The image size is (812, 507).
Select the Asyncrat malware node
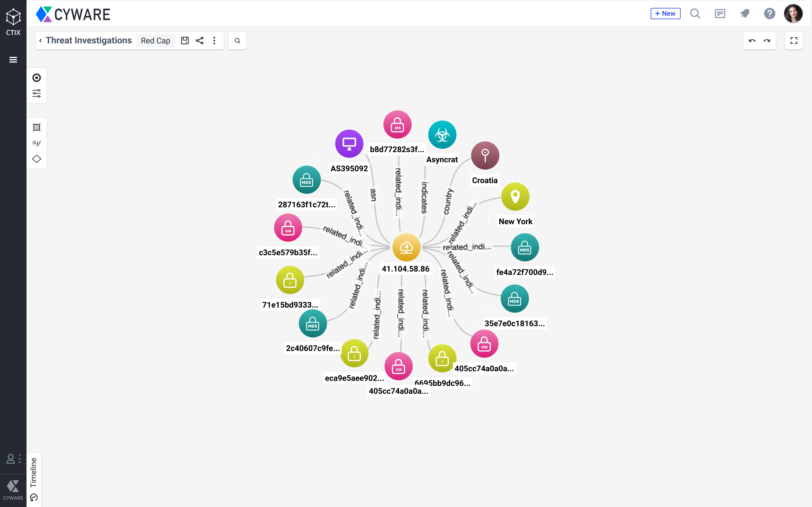(442, 135)
